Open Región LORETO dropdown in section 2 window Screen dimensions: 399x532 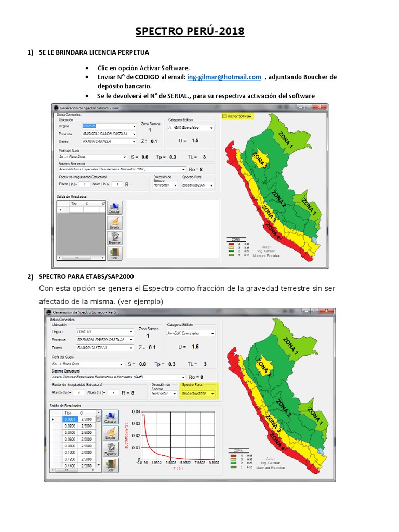[x=105, y=331]
